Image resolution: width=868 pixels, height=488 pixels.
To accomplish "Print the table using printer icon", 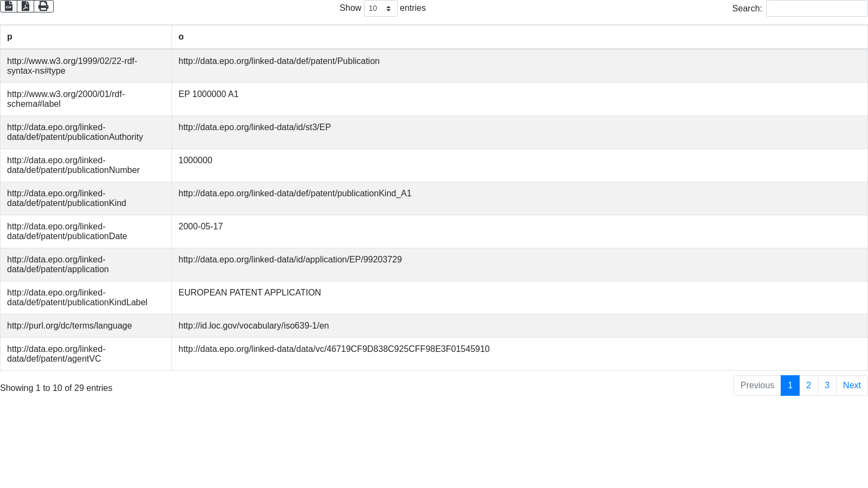I will [43, 6].
